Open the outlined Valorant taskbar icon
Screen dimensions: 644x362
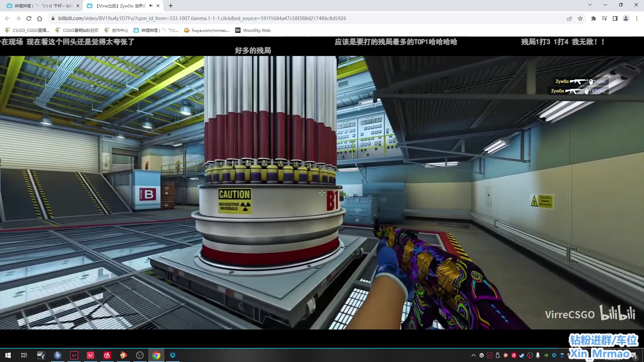(74, 355)
